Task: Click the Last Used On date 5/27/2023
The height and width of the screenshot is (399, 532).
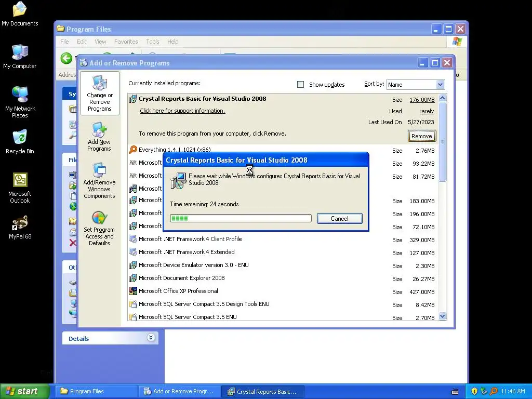Action: click(421, 122)
